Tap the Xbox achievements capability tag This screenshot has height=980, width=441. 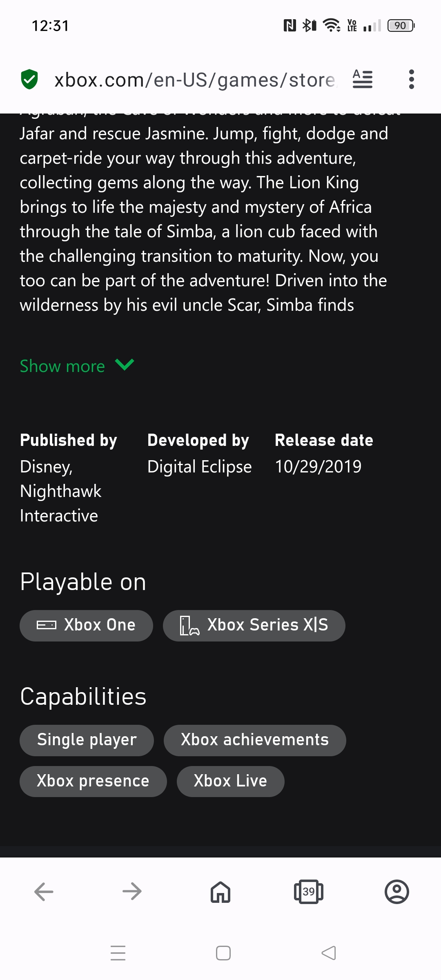click(x=255, y=740)
